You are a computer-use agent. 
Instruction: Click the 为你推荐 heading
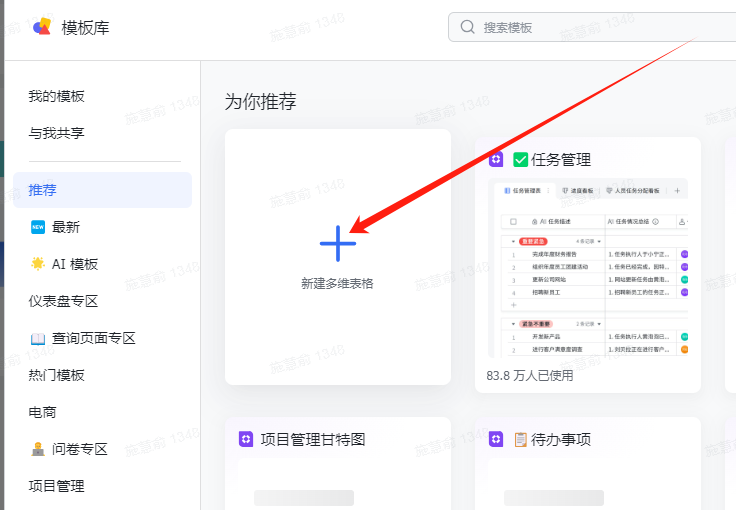(261, 101)
